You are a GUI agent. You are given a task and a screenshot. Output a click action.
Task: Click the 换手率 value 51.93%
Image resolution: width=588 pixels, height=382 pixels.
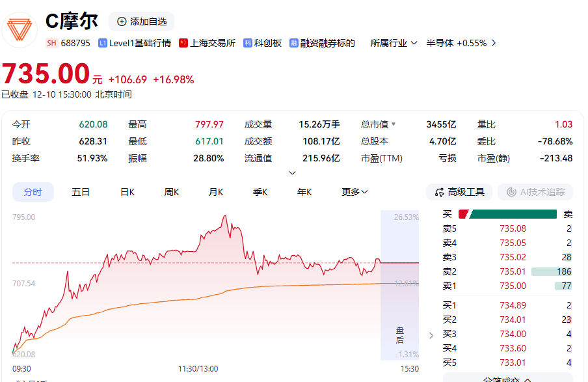[x=92, y=158]
